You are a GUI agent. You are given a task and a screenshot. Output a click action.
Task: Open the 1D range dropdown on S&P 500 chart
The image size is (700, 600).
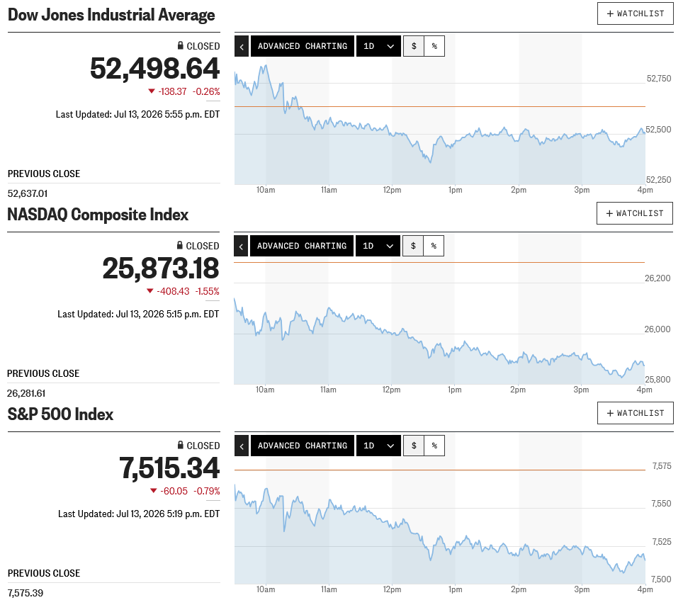pyautogui.click(x=378, y=446)
